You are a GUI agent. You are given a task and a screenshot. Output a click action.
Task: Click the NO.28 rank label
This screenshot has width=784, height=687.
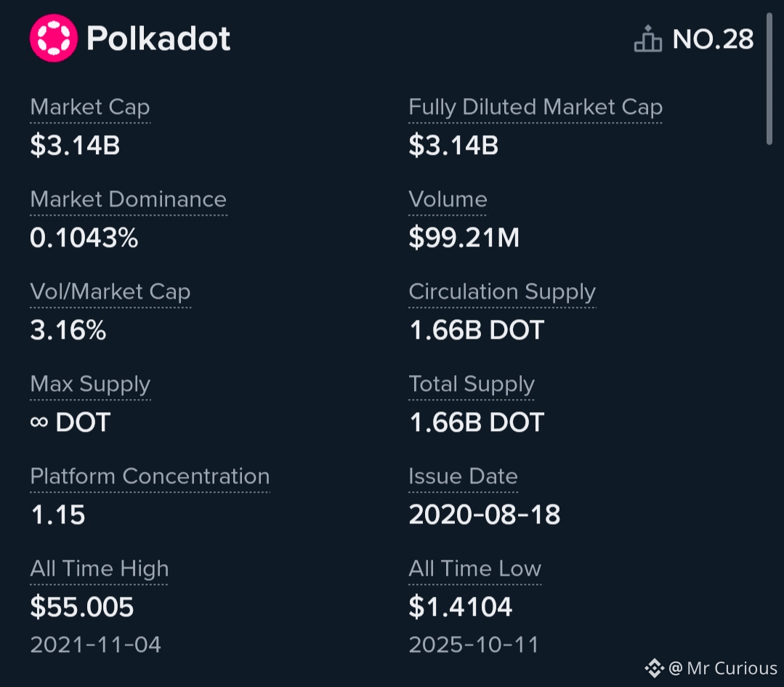(713, 39)
